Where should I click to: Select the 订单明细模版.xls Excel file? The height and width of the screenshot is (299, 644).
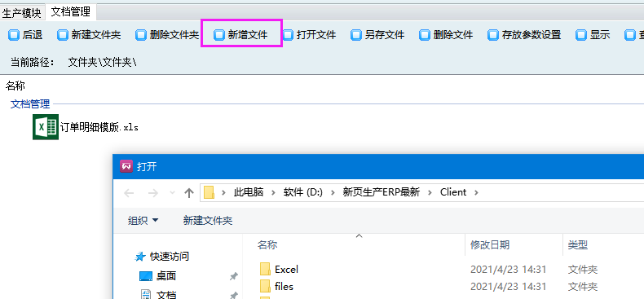click(86, 127)
